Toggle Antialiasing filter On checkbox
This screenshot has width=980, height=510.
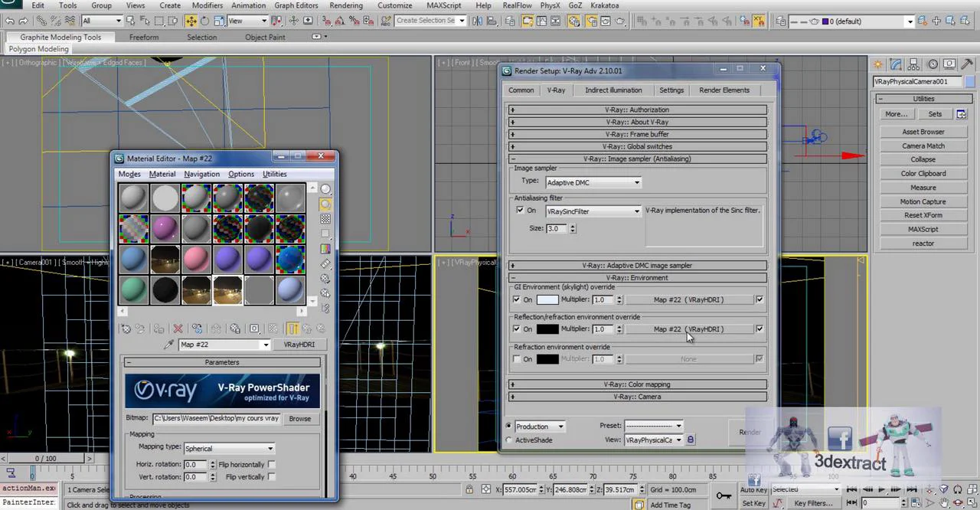pyautogui.click(x=521, y=210)
